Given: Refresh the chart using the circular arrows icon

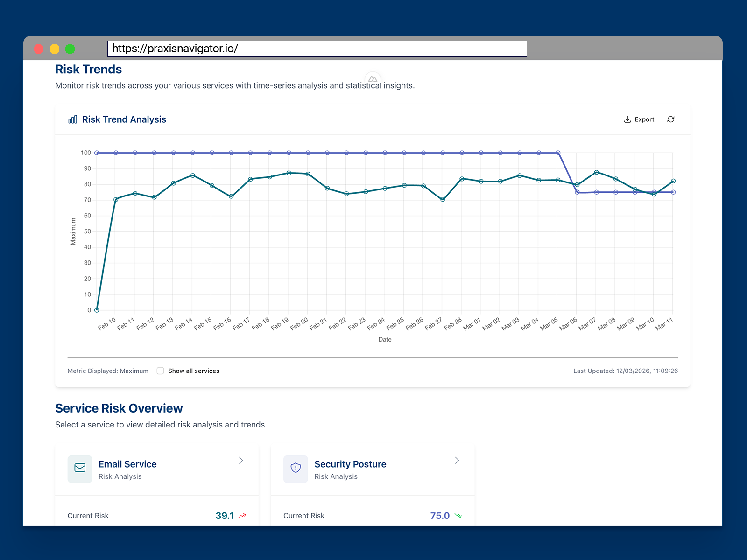Looking at the screenshot, I should click(x=671, y=119).
